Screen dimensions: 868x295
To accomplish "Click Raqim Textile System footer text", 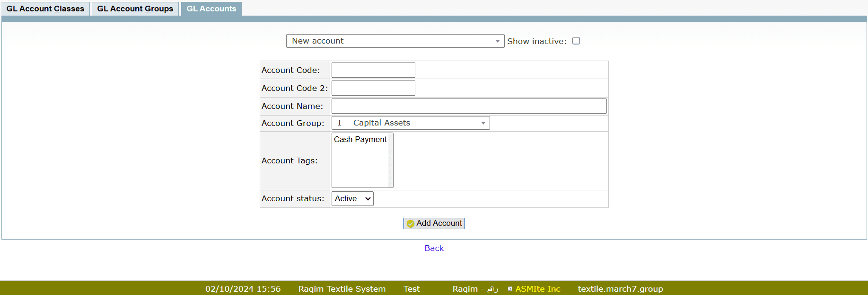I will (342, 289).
